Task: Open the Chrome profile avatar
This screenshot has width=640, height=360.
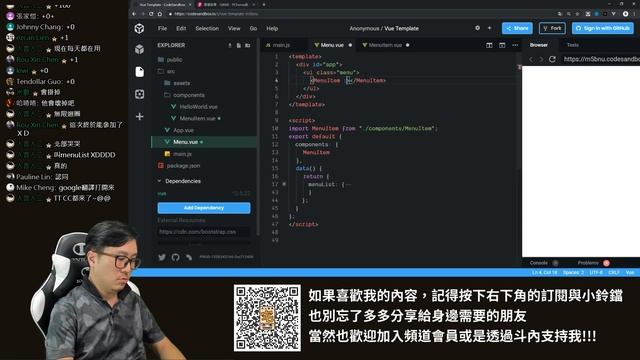Action: [x=625, y=14]
